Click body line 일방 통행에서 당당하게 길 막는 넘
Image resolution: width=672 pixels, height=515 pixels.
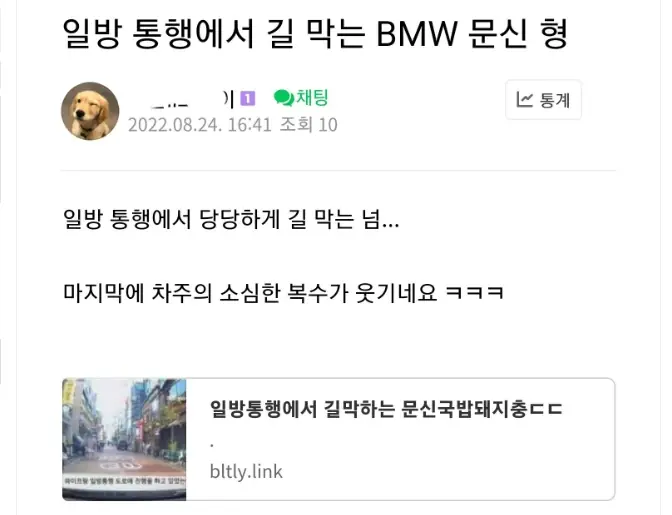(231, 219)
